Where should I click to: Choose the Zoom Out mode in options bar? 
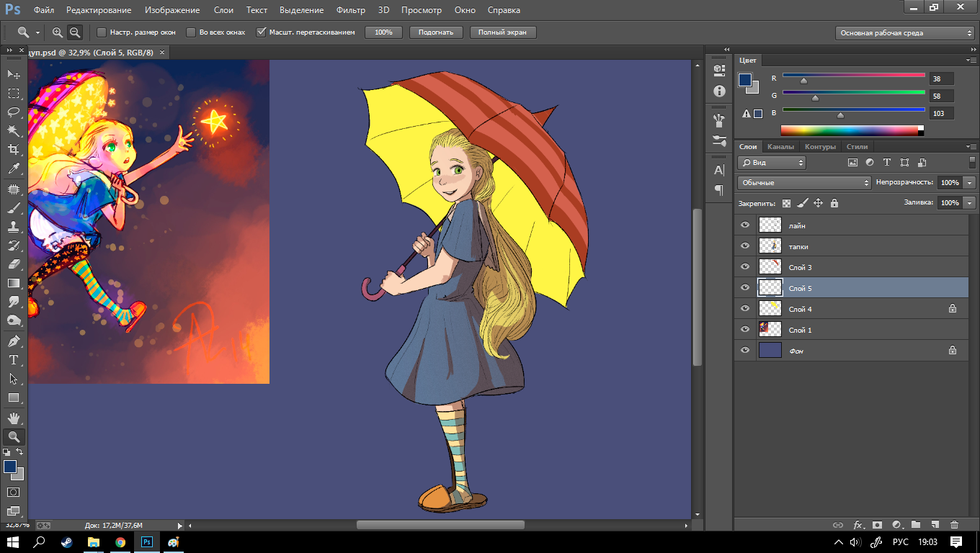75,32
